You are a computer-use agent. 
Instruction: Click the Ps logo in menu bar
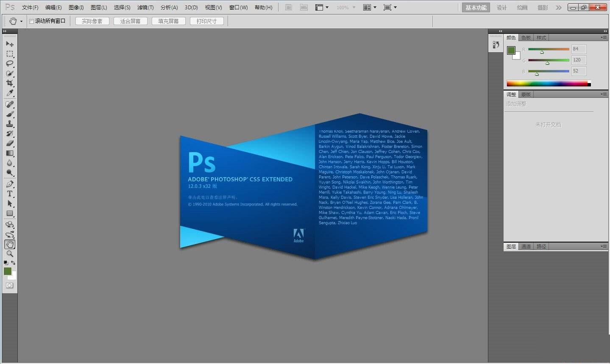point(10,7)
